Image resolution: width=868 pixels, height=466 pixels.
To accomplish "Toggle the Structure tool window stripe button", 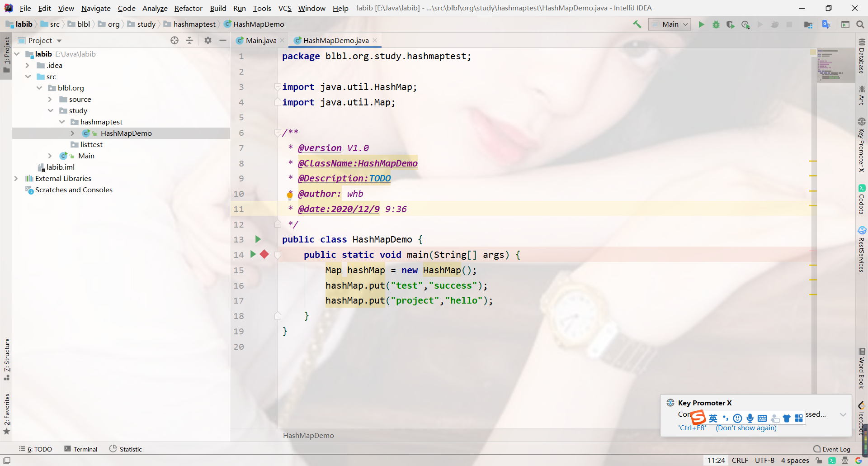I will coord(6,360).
